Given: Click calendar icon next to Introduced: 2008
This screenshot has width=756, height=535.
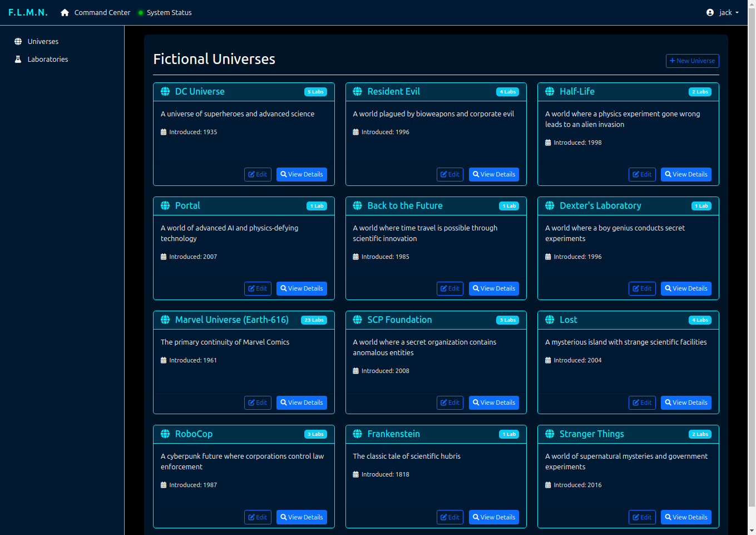Looking at the screenshot, I should 355,371.
